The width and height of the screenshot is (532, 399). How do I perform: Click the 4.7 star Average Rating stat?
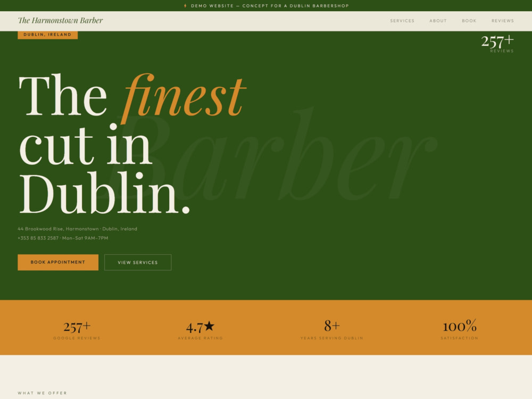200,330
